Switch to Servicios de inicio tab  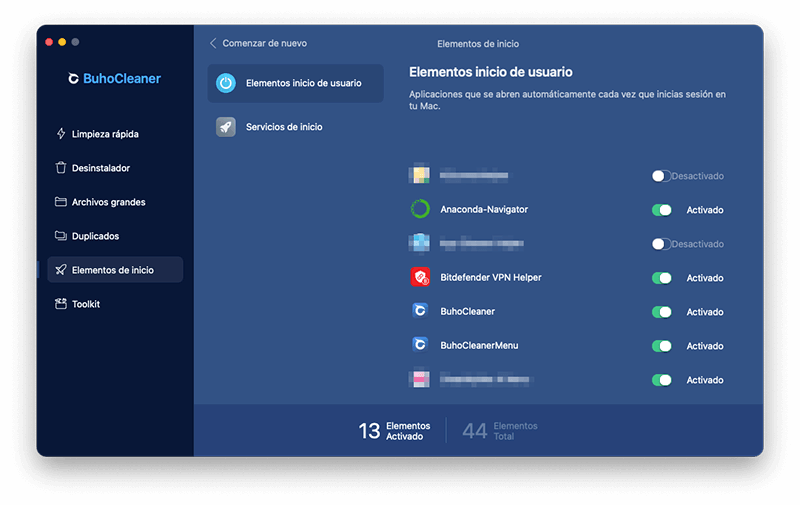tap(295, 127)
